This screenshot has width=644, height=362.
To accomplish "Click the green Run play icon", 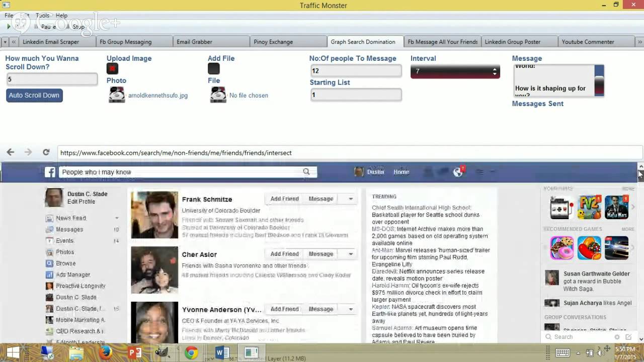I will coord(9,26).
